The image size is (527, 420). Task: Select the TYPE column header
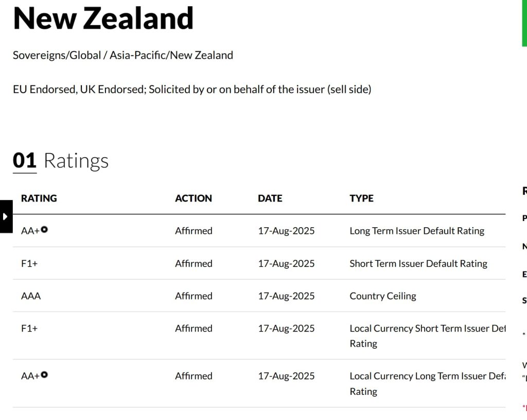pyautogui.click(x=361, y=198)
